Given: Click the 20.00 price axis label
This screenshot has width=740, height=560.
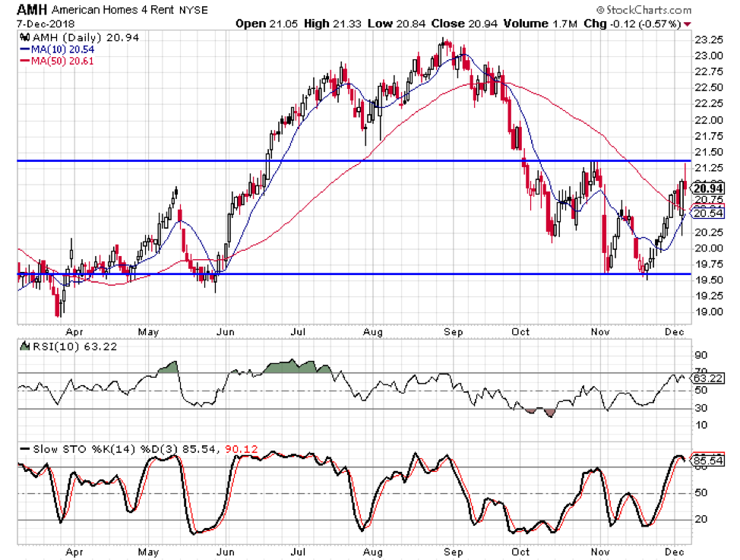Looking at the screenshot, I should pyautogui.click(x=708, y=248).
